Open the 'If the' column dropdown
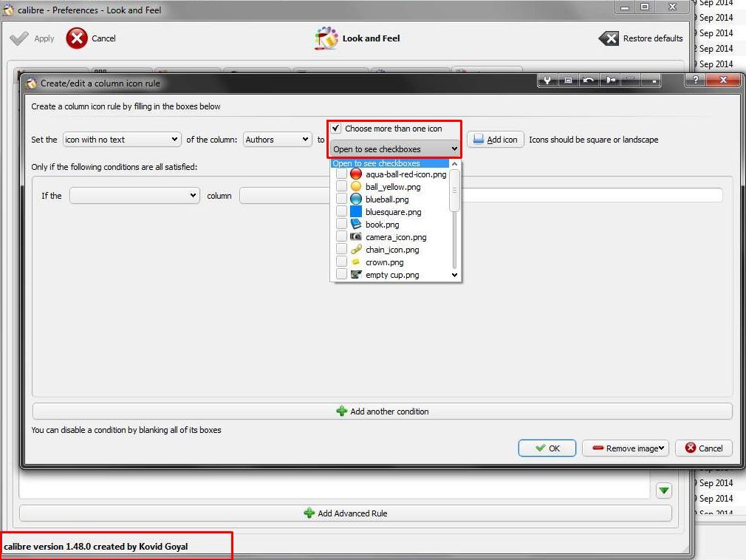Screen dimensions: 746x560 click(134, 196)
